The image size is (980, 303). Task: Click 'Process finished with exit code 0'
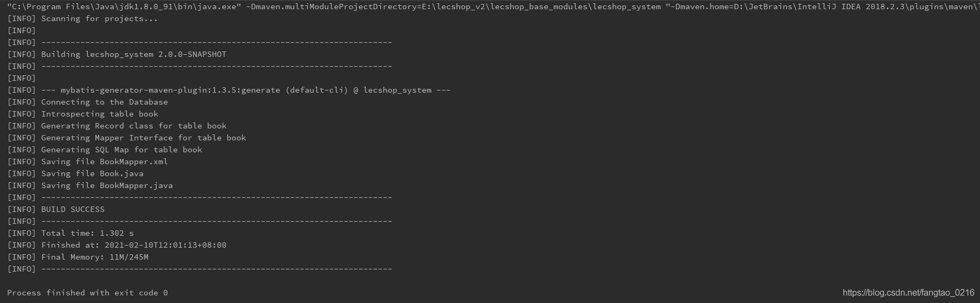click(x=87, y=293)
